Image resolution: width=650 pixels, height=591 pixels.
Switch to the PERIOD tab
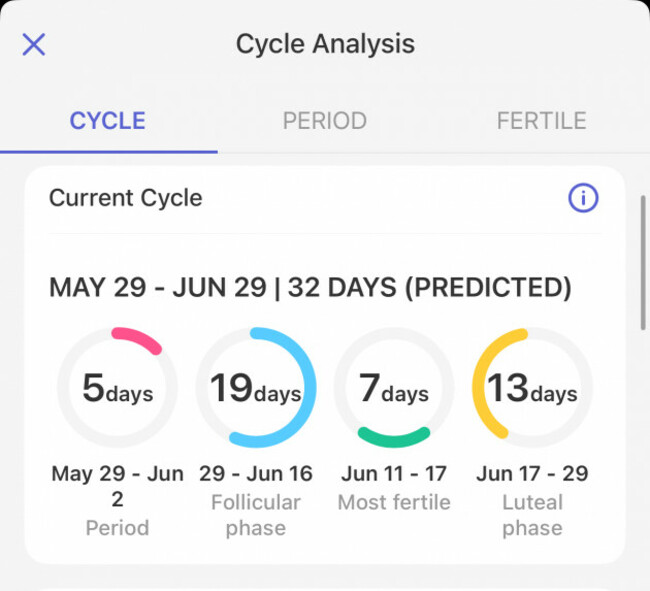point(324,121)
